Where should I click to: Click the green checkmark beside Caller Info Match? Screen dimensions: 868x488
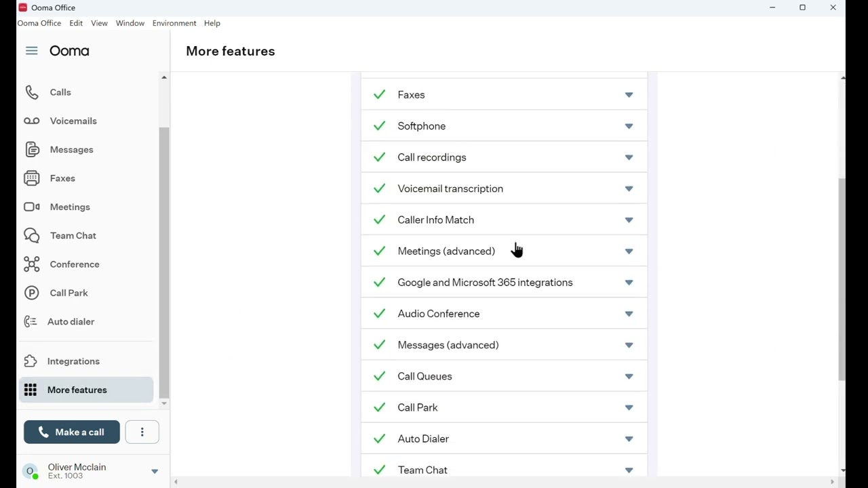tap(379, 220)
